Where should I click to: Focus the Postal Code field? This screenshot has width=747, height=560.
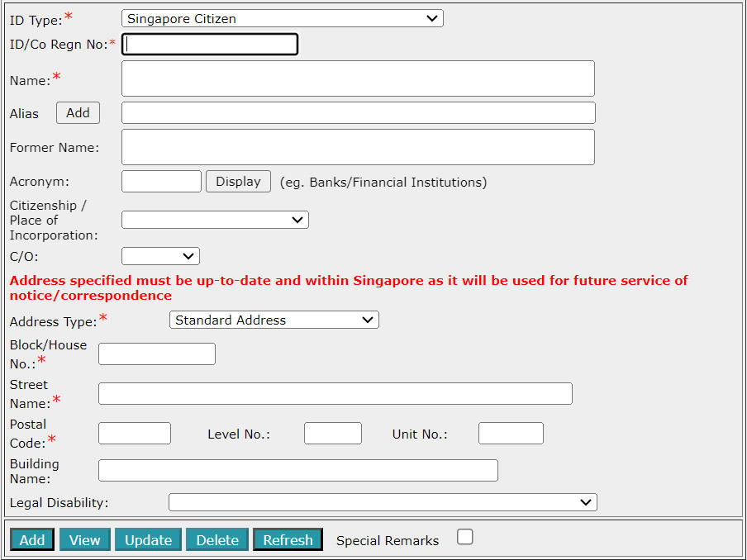coord(135,434)
